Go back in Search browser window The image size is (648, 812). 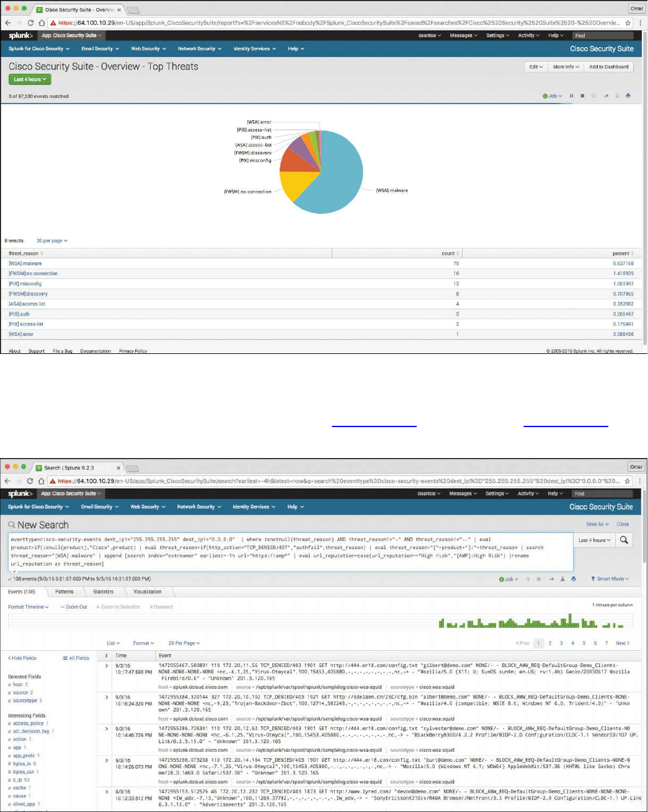pyautogui.click(x=7, y=480)
